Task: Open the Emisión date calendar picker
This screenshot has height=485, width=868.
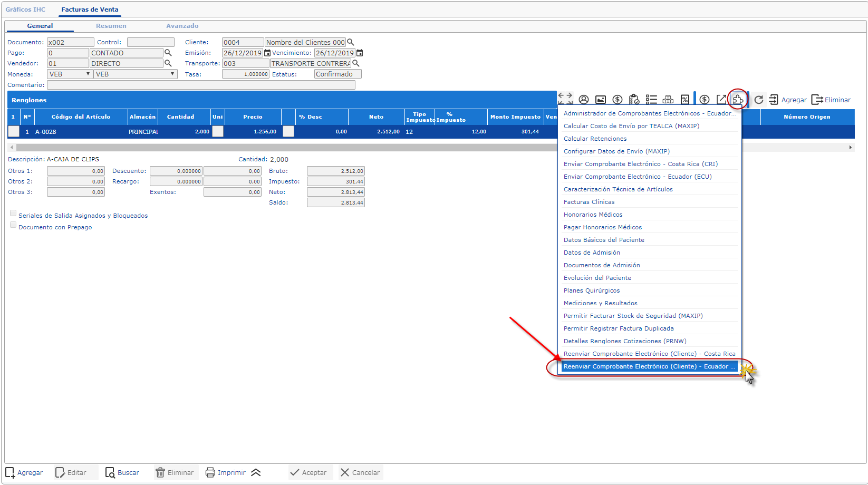Action: click(x=267, y=53)
